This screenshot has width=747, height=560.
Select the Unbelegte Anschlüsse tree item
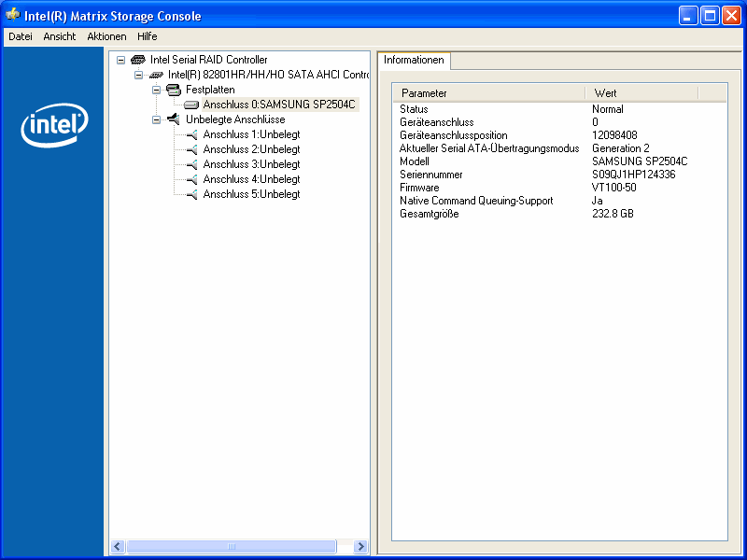235,119
